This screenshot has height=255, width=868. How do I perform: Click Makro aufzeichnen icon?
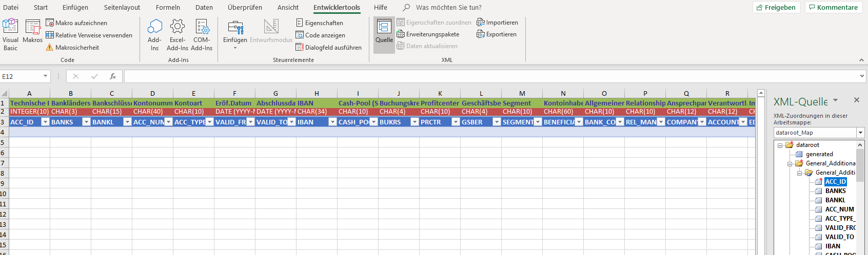(50, 23)
